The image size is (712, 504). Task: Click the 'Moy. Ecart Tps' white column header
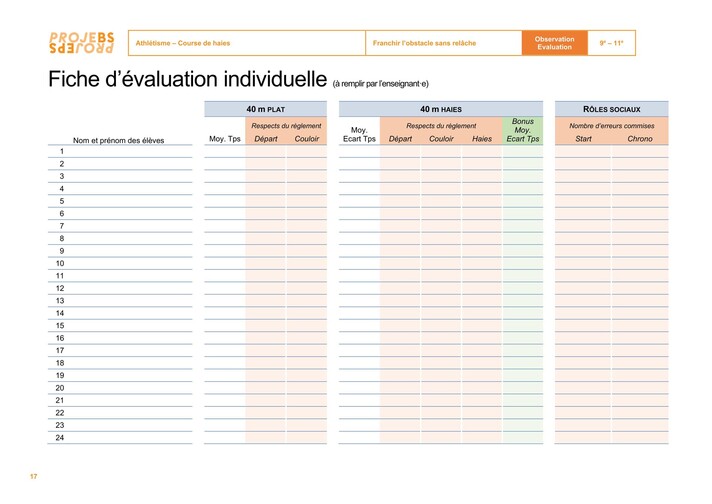pyautogui.click(x=359, y=134)
